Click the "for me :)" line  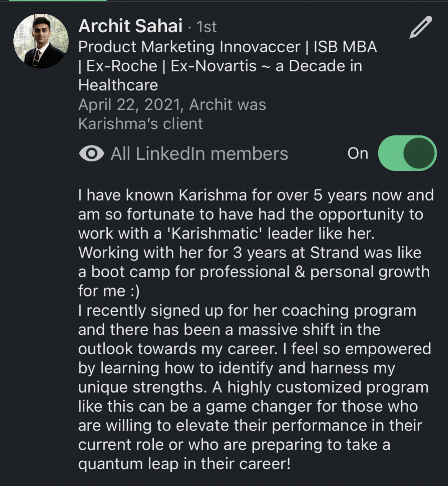[x=109, y=291]
